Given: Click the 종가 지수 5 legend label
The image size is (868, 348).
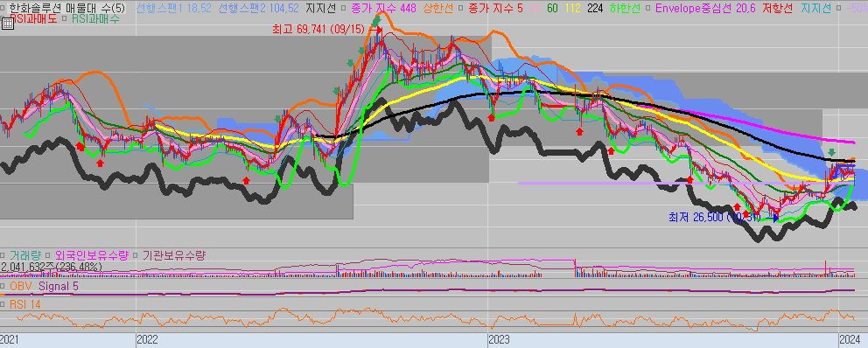Looking at the screenshot, I should pos(495,8).
